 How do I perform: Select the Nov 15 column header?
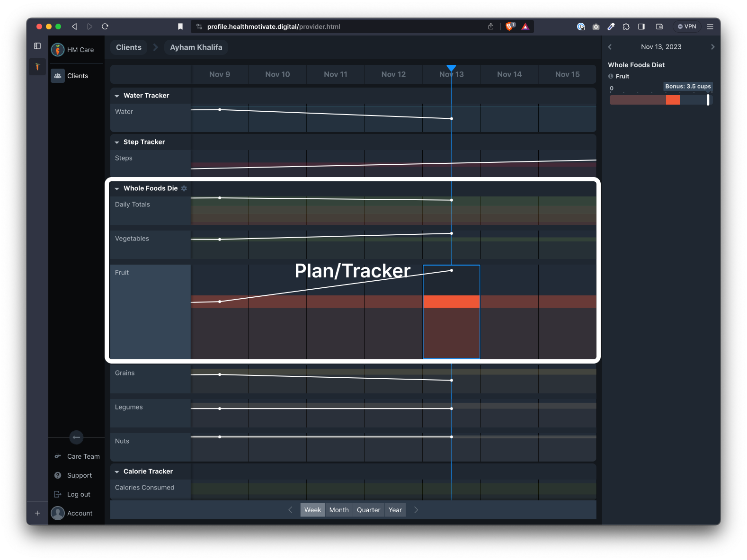tap(567, 74)
